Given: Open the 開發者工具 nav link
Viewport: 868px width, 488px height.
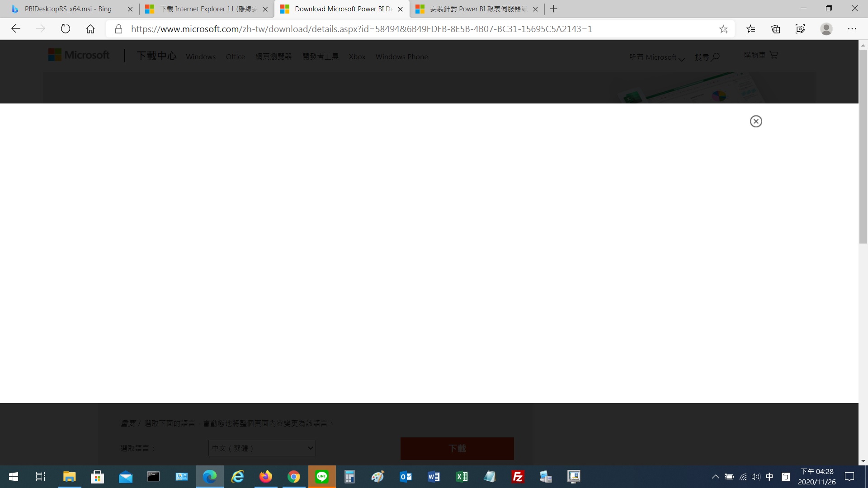Looking at the screenshot, I should click(x=320, y=56).
